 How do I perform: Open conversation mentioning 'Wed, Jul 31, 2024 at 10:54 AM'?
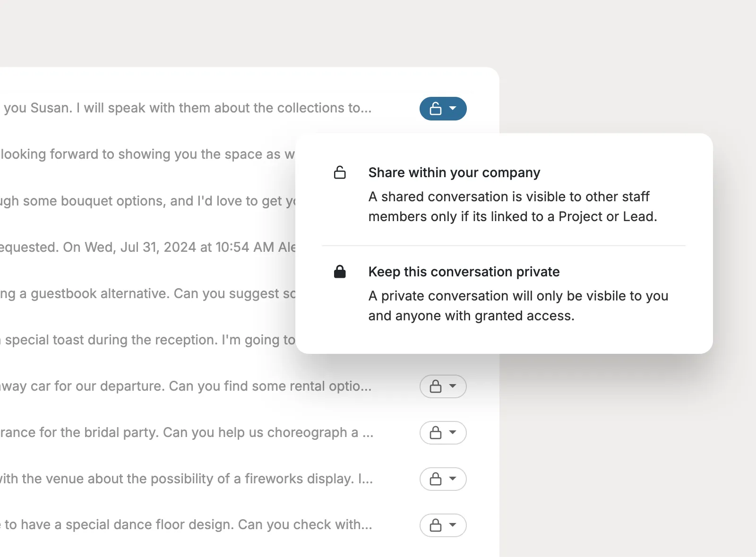click(x=147, y=247)
